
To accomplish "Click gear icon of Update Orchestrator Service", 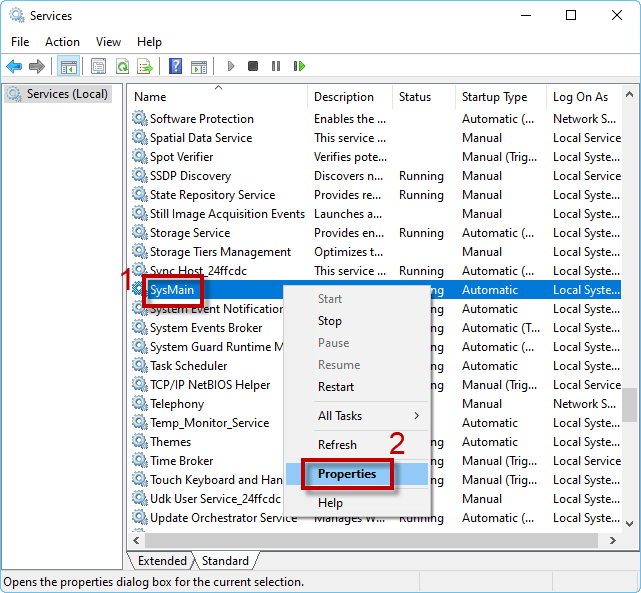I will click(140, 517).
